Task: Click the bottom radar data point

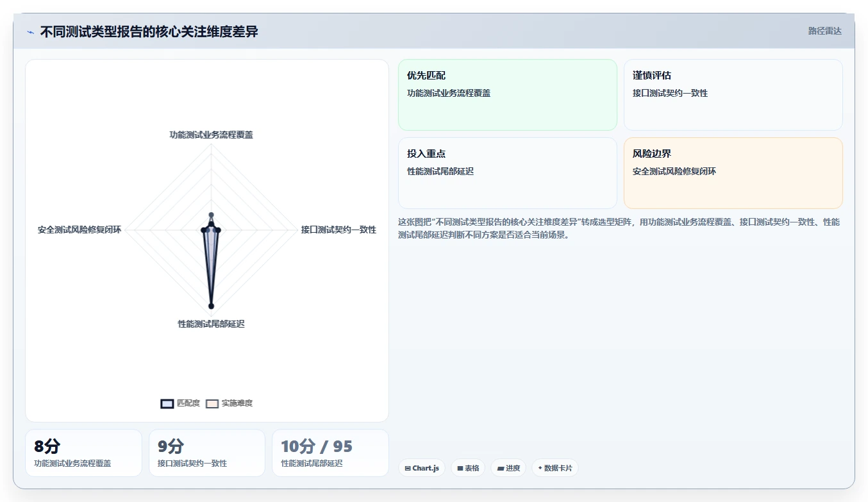Action: [x=211, y=306]
